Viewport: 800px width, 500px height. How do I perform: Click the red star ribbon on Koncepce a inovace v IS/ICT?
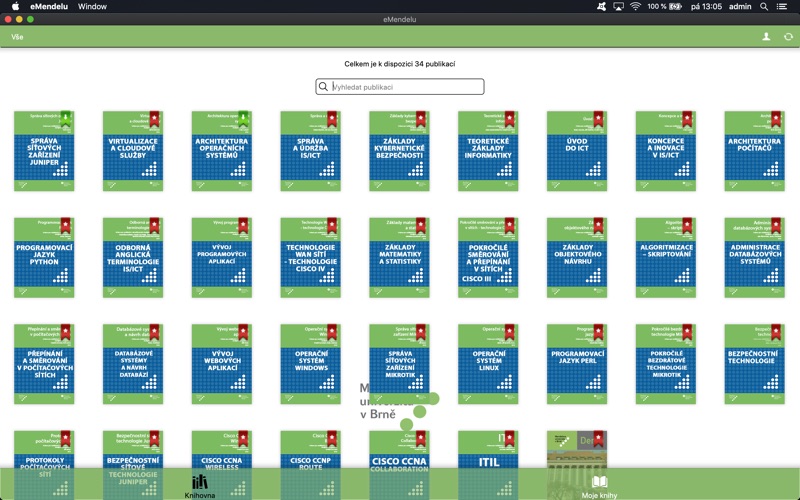click(687, 119)
